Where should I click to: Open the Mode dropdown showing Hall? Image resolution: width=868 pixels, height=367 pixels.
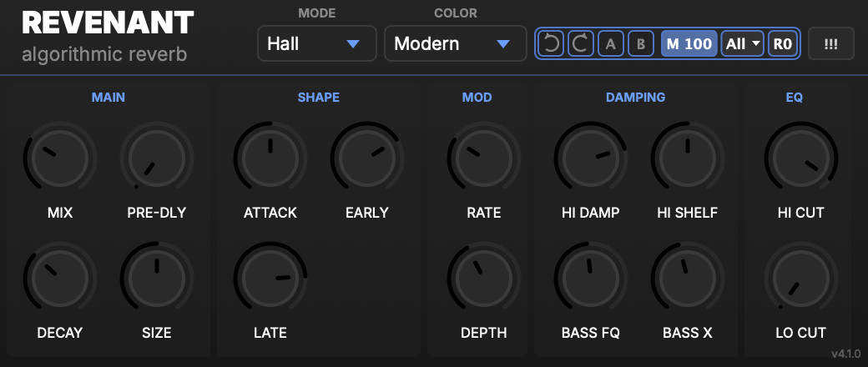[x=316, y=43]
